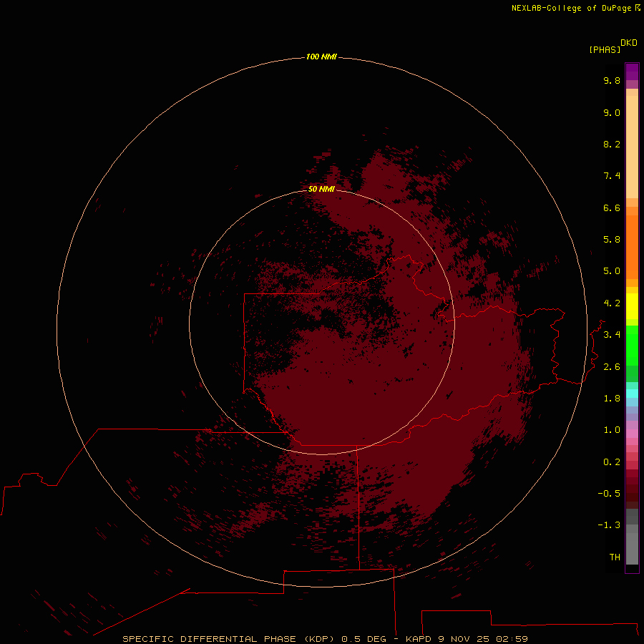This screenshot has width=644, height=644.
Task: Click the SPECIFIC DIFFERENTIAL PHASE (KDP) title text
Action: [230, 639]
